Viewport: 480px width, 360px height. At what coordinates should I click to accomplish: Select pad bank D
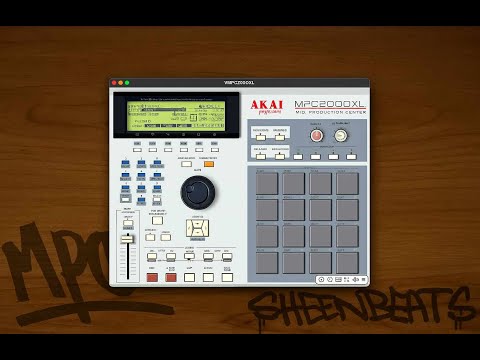point(351,156)
